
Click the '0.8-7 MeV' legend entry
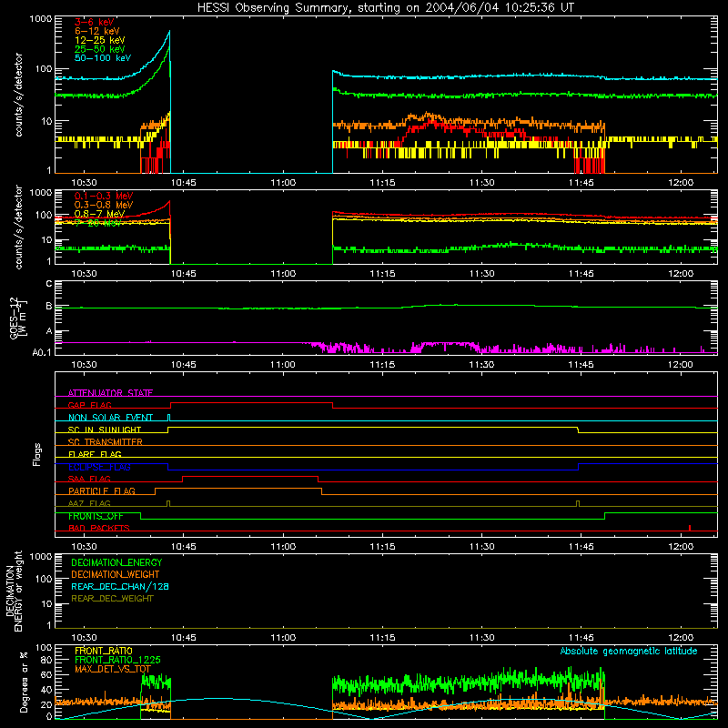coord(99,214)
